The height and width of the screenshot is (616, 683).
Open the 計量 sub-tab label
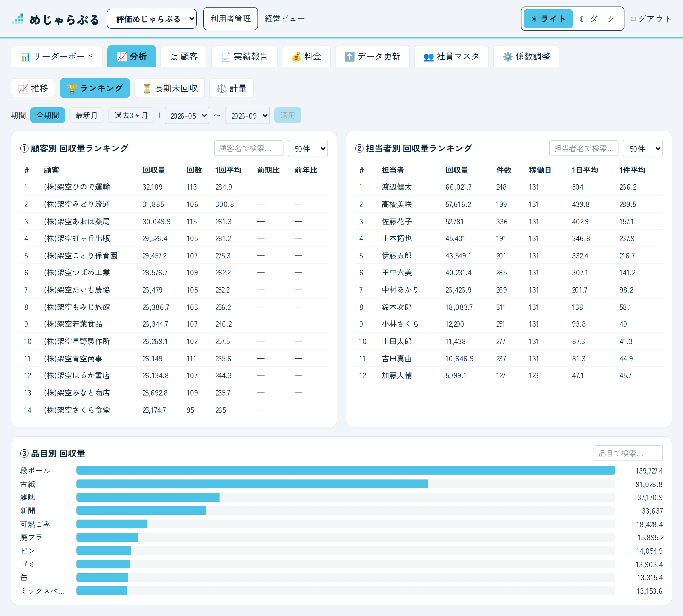coord(238,89)
